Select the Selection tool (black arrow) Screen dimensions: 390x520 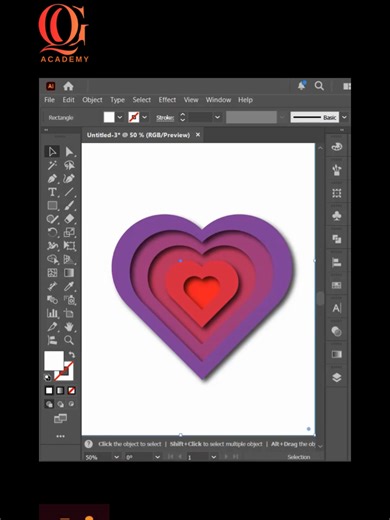click(x=52, y=152)
